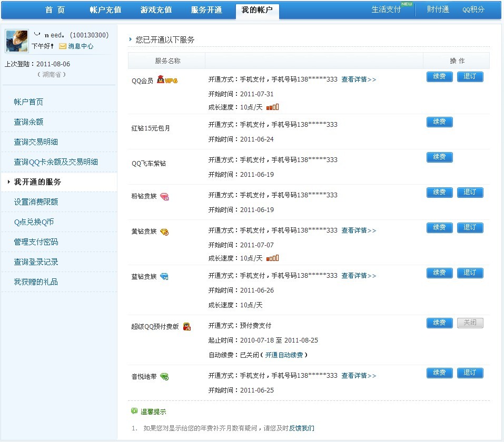The width and height of the screenshot is (504, 442).
Task: Open 查询QQ卡余额及交易明细 in the sidebar
Action: (x=56, y=162)
